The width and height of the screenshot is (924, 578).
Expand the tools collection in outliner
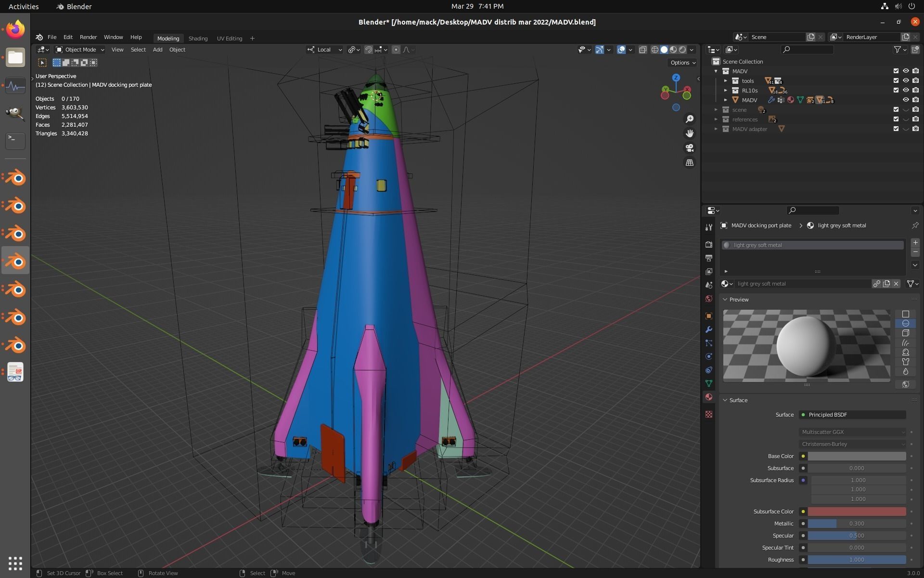(x=726, y=81)
